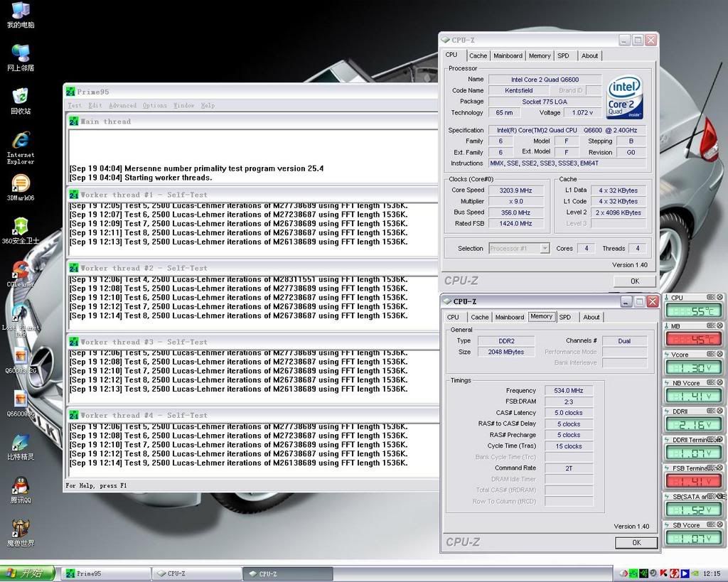Switch to SPD tab in lower CPU-Z window
Image resolution: width=728 pixels, height=582 pixels.
point(564,317)
